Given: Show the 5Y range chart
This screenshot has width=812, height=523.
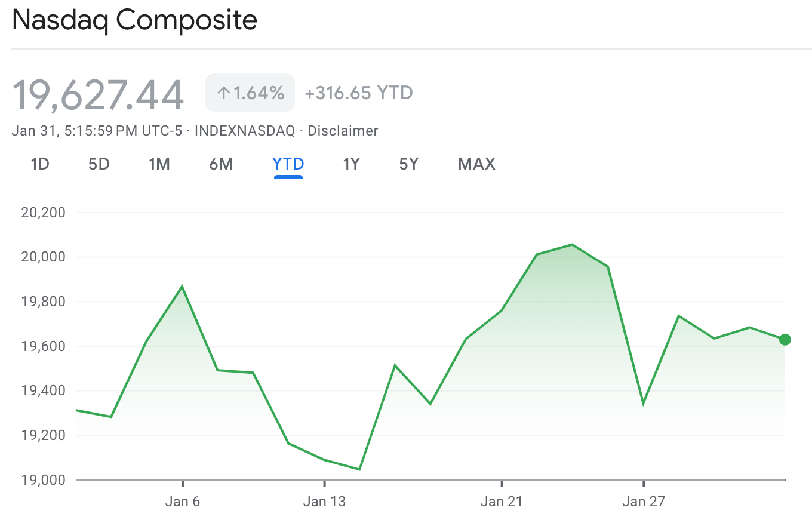Looking at the screenshot, I should (x=409, y=164).
